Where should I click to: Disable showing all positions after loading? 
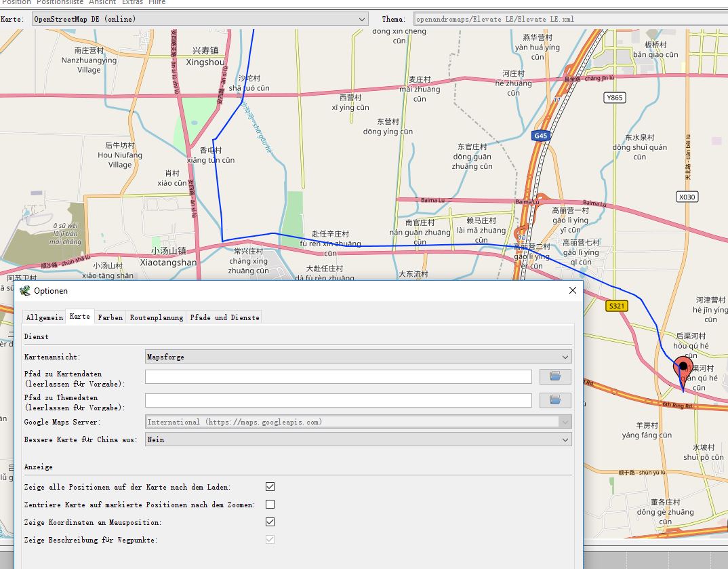[x=270, y=487]
